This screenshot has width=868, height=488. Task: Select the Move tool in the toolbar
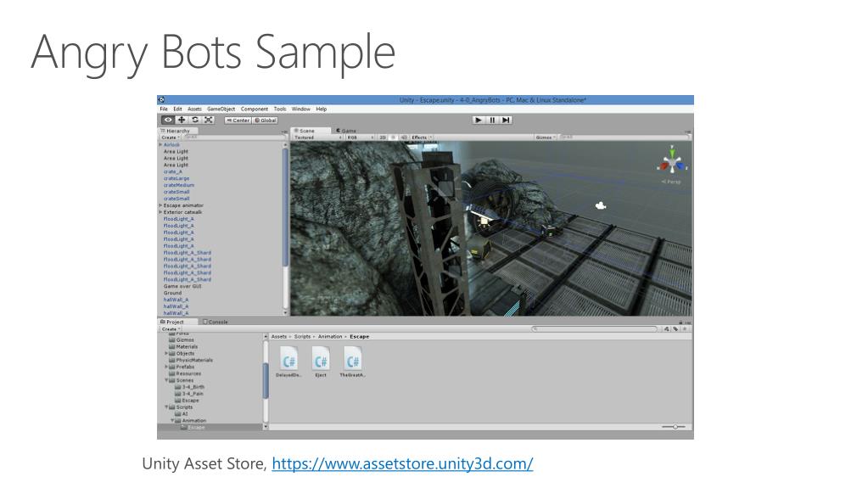coord(182,120)
